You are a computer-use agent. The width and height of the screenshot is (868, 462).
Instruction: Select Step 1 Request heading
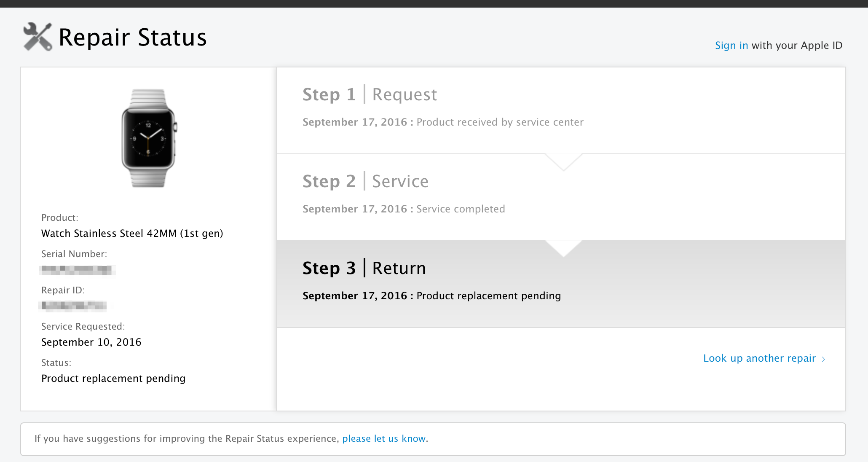tap(370, 94)
